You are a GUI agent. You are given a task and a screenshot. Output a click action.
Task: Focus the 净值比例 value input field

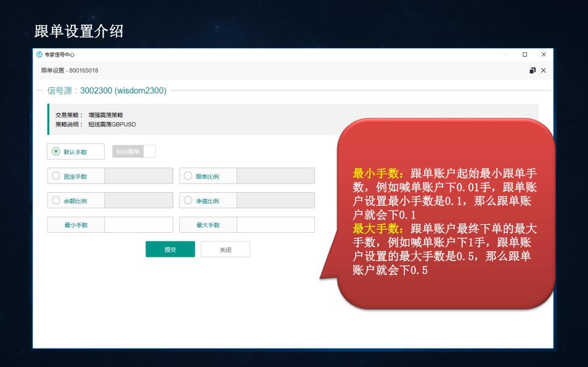click(276, 201)
